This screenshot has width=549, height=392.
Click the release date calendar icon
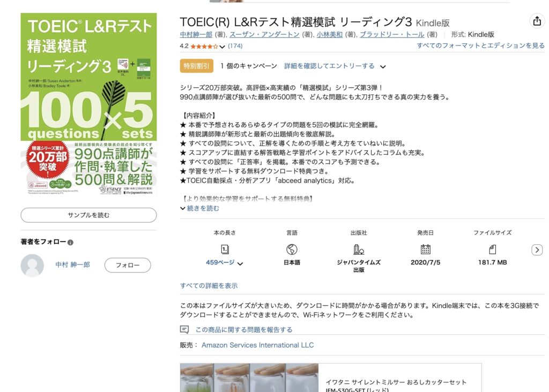(x=425, y=250)
